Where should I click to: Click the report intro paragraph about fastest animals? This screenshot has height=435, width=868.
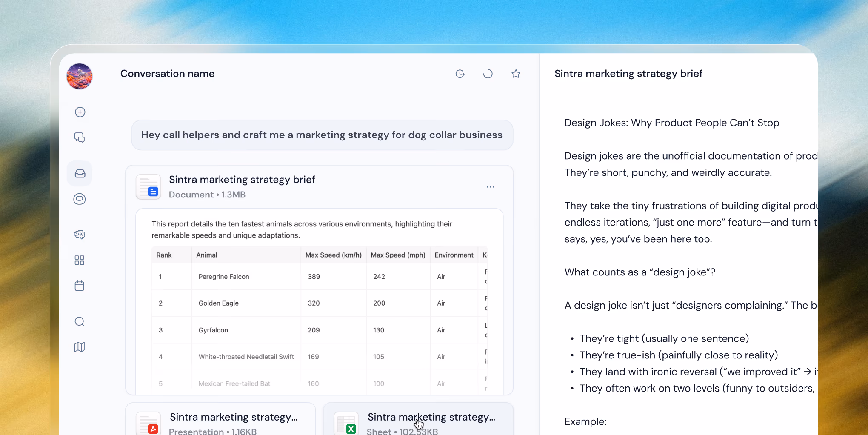point(302,229)
